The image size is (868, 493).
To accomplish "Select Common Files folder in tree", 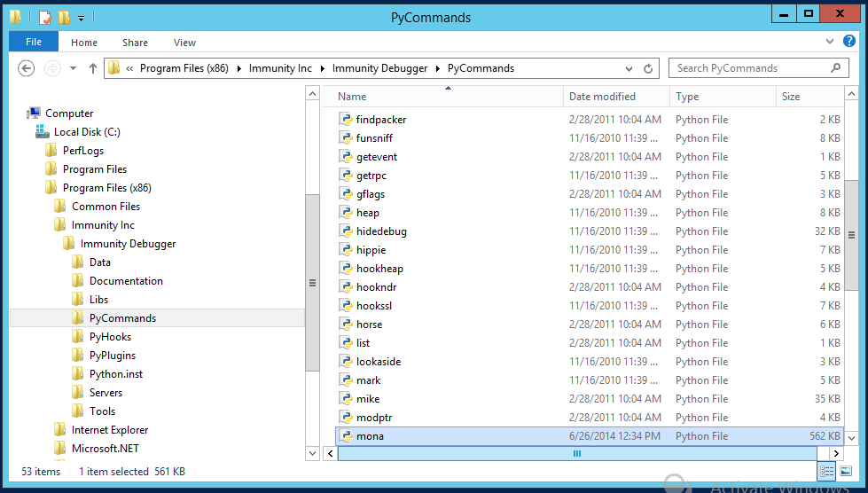I will [x=106, y=207].
